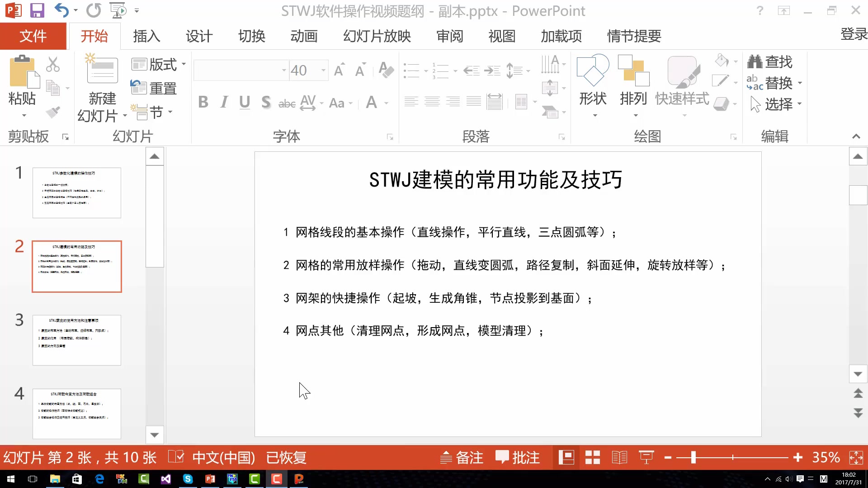Justify text alignment icon

[474, 102]
